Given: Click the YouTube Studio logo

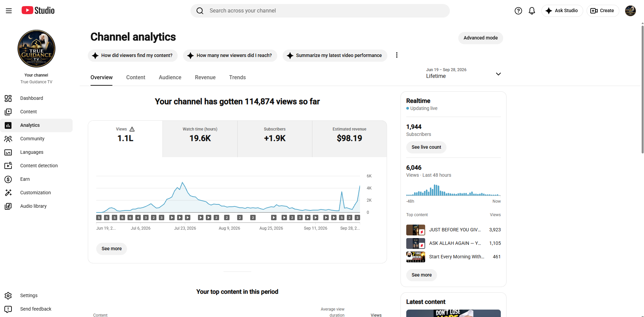Looking at the screenshot, I should [x=38, y=10].
